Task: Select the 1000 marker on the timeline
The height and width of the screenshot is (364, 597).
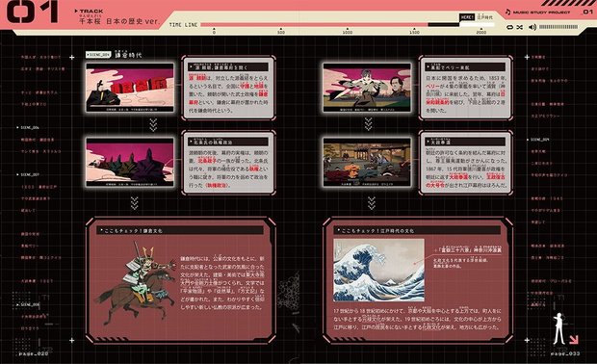Action: coord(348,31)
